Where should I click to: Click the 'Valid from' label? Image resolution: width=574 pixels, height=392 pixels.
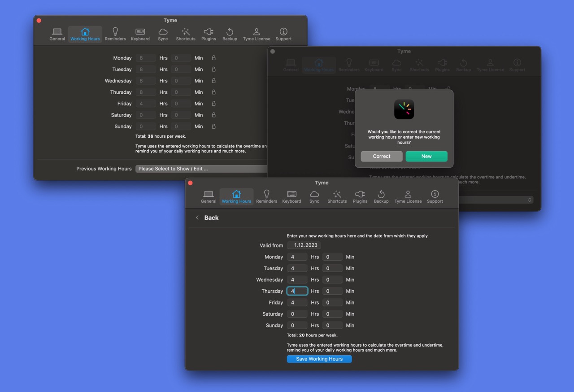(x=271, y=245)
